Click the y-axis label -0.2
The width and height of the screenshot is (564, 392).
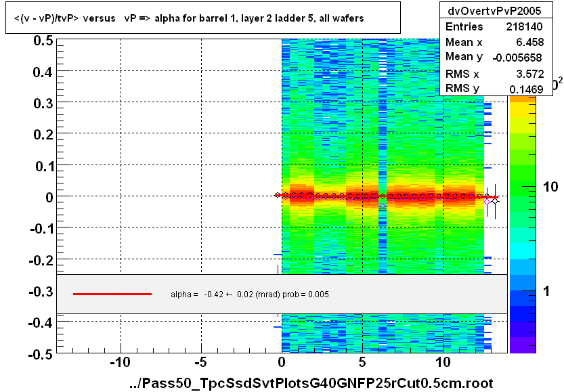[41, 260]
